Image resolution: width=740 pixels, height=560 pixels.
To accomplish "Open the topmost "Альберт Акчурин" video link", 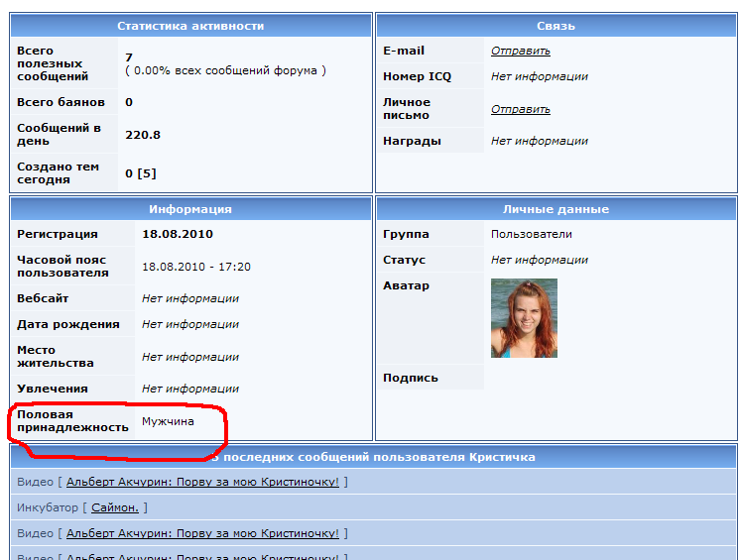I will point(202,482).
